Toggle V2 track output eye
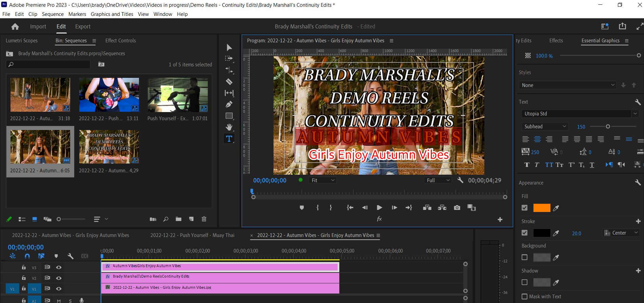 coord(59,278)
